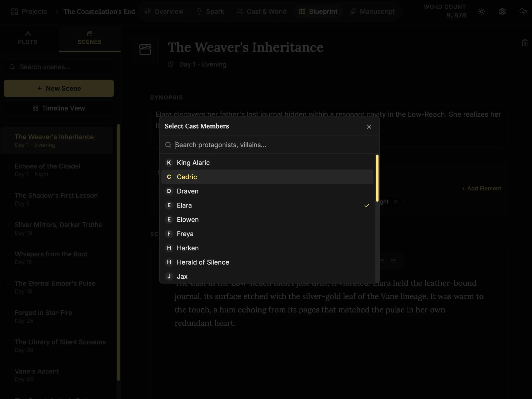This screenshot has height=399, width=532.
Task: Deselect Elara cast member
Action: coord(267,205)
